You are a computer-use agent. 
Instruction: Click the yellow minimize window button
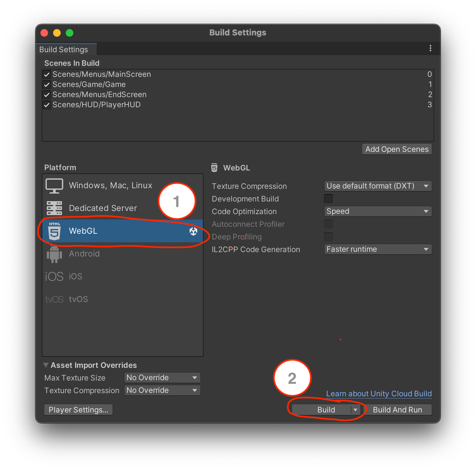point(57,33)
